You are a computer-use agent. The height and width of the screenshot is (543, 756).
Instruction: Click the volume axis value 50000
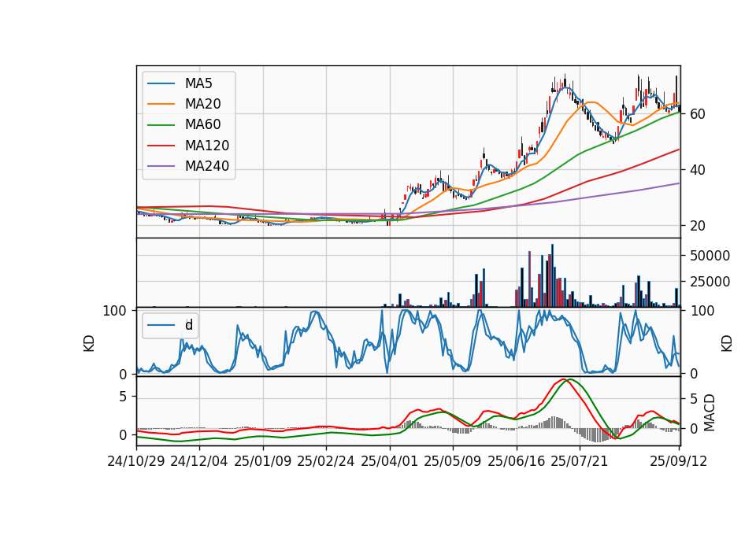pyautogui.click(x=710, y=256)
